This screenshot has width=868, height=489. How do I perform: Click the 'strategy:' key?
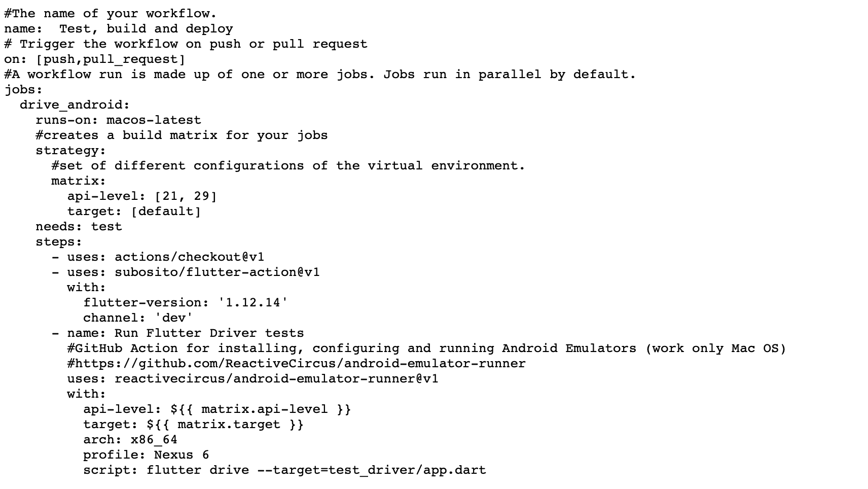(71, 151)
